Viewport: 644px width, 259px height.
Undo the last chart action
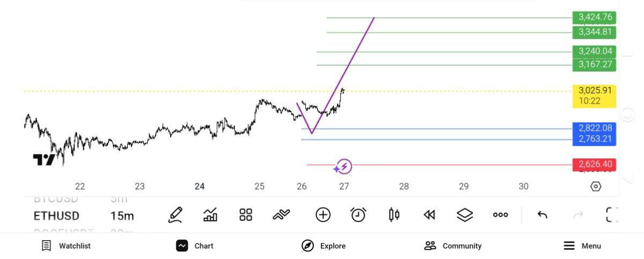pyautogui.click(x=542, y=215)
